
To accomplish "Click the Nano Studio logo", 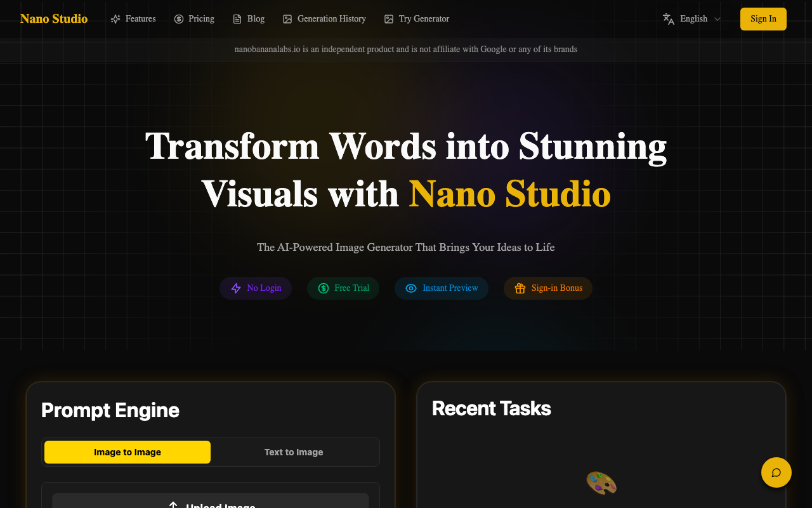I will point(54,18).
